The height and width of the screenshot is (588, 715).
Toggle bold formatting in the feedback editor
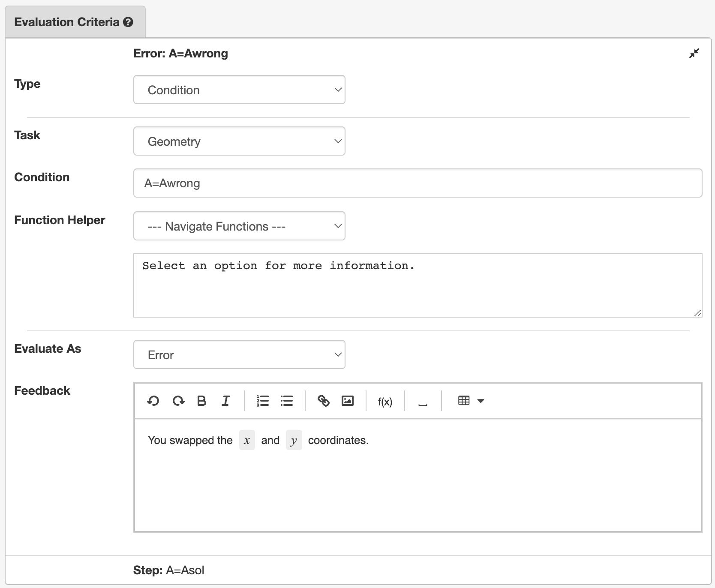(201, 401)
